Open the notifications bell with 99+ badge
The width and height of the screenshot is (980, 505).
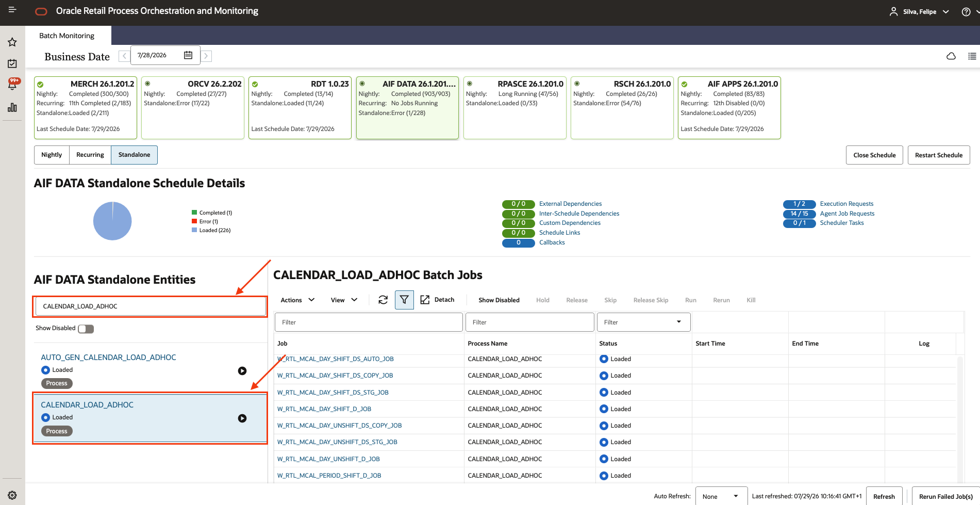click(x=13, y=84)
